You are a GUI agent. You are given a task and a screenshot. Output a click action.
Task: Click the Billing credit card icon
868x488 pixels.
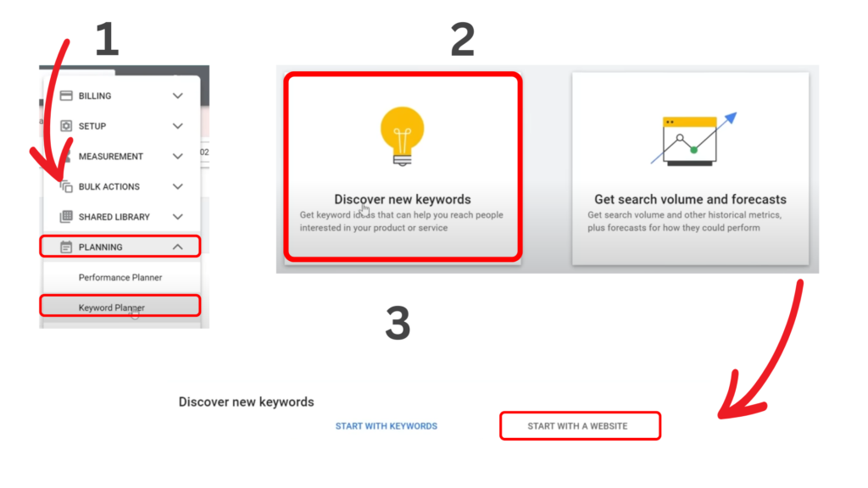pyautogui.click(x=66, y=96)
